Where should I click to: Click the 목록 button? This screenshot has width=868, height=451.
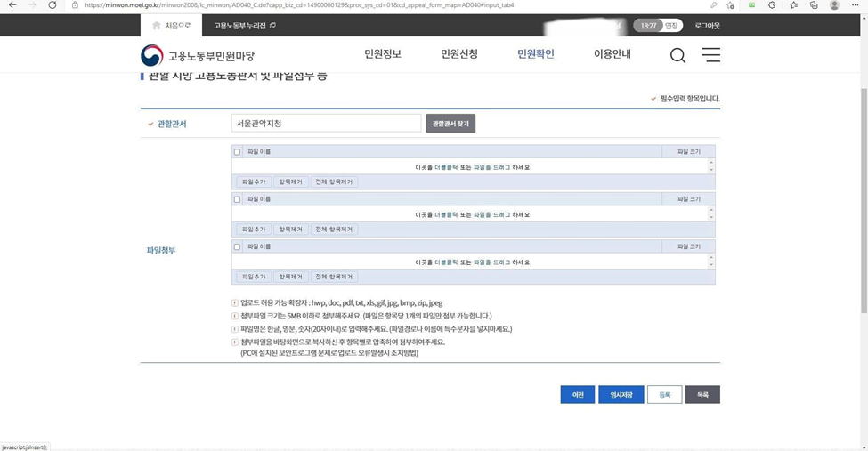click(702, 395)
